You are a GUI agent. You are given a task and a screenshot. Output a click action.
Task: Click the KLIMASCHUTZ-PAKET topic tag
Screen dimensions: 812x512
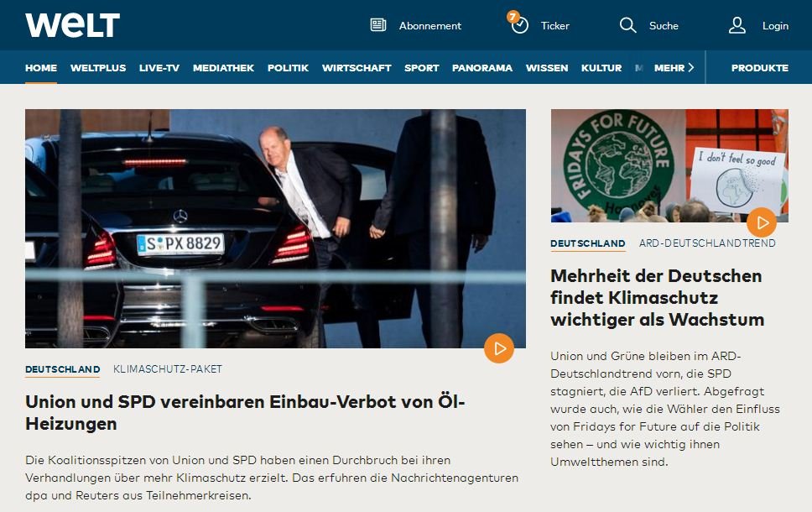(x=167, y=369)
